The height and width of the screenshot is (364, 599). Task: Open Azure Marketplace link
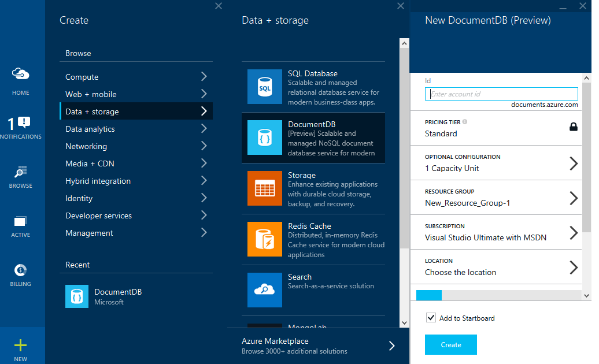318,346
